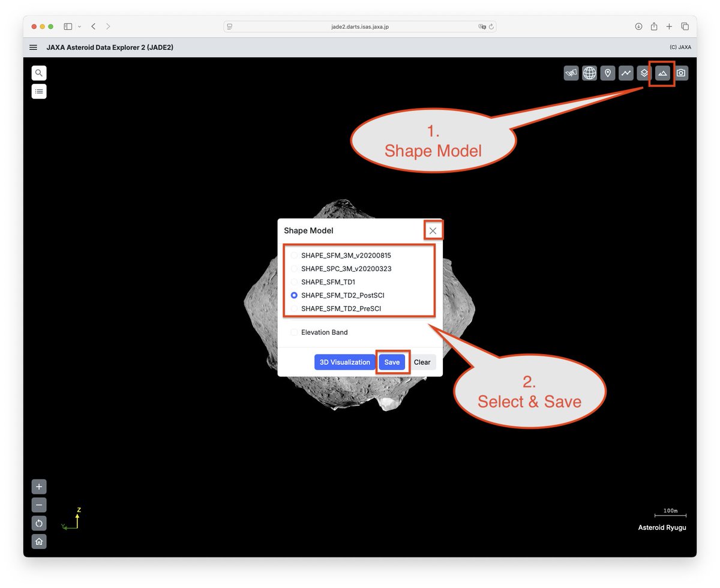
Task: Select SHAPE_SFM_TD1 radio button
Action: (294, 282)
